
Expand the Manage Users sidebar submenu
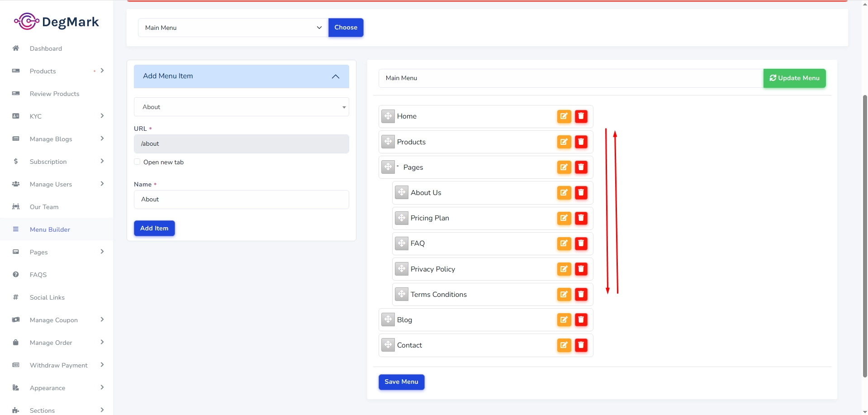102,184
